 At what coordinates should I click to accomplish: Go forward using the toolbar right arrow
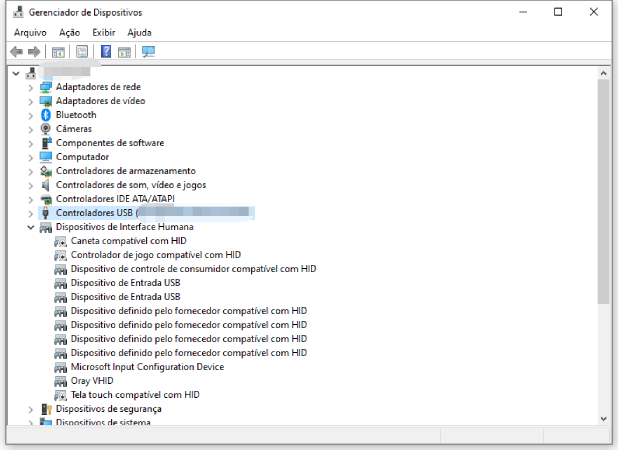34,52
